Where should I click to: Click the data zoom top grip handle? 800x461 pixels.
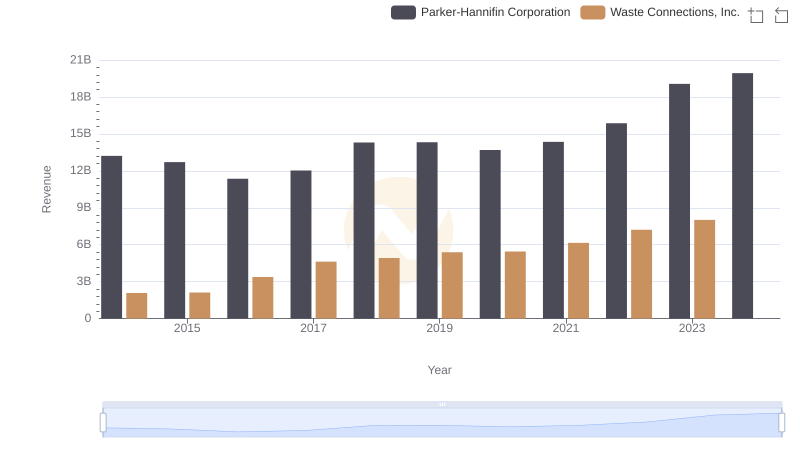point(442,404)
